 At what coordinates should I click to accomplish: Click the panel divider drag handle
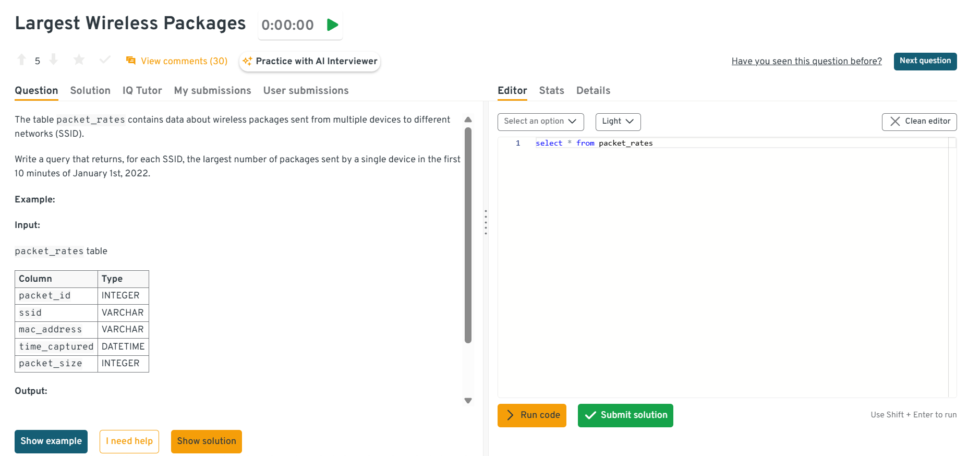(486, 222)
